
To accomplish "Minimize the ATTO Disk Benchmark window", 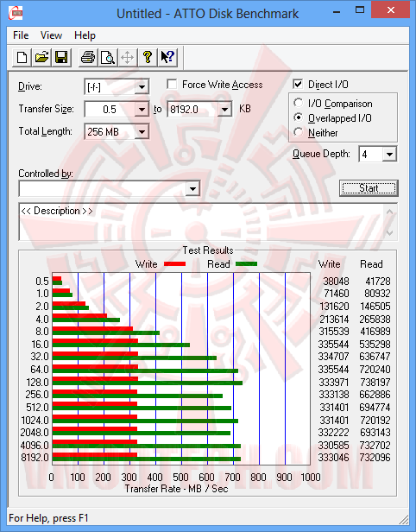I will pos(337,11).
